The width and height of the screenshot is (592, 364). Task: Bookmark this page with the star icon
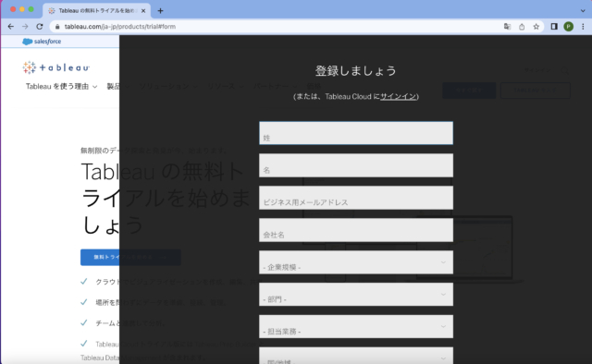coord(536,27)
